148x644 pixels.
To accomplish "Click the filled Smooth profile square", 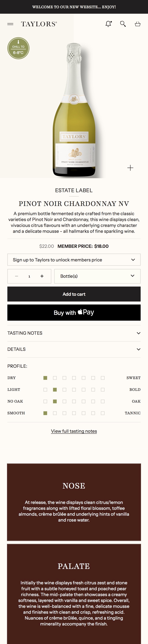I will (45, 413).
